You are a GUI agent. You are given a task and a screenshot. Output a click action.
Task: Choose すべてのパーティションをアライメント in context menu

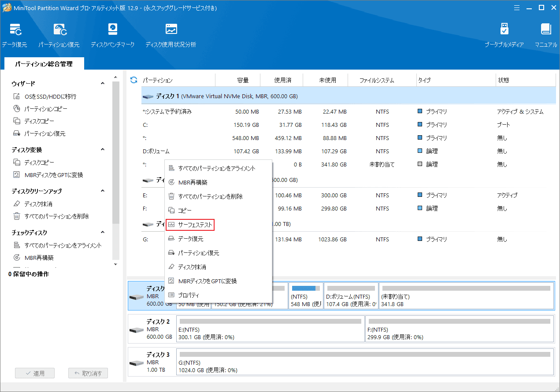click(218, 168)
